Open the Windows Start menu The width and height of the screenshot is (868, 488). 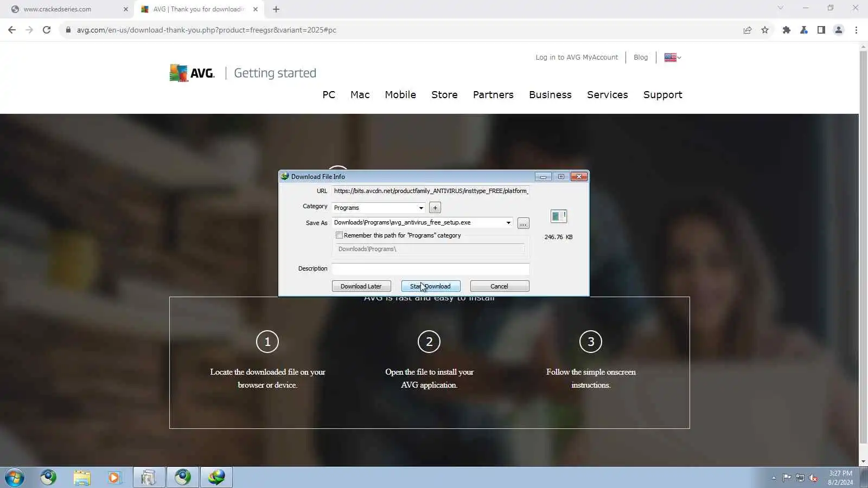point(15,478)
